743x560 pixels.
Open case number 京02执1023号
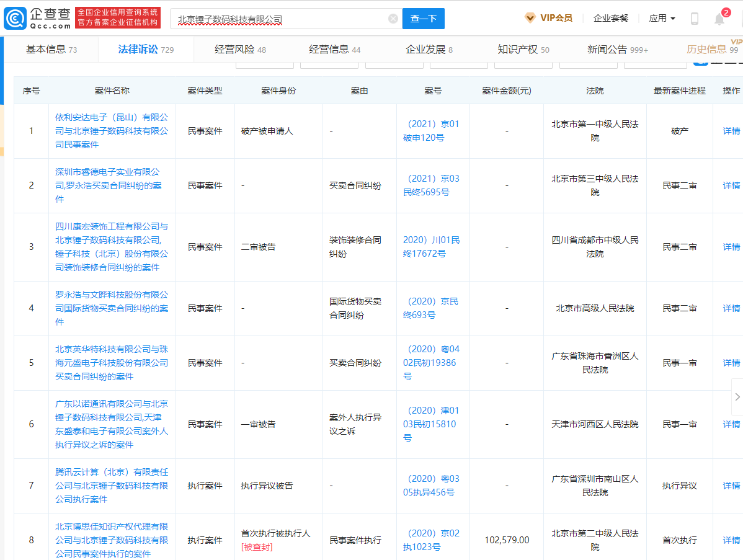(x=431, y=540)
